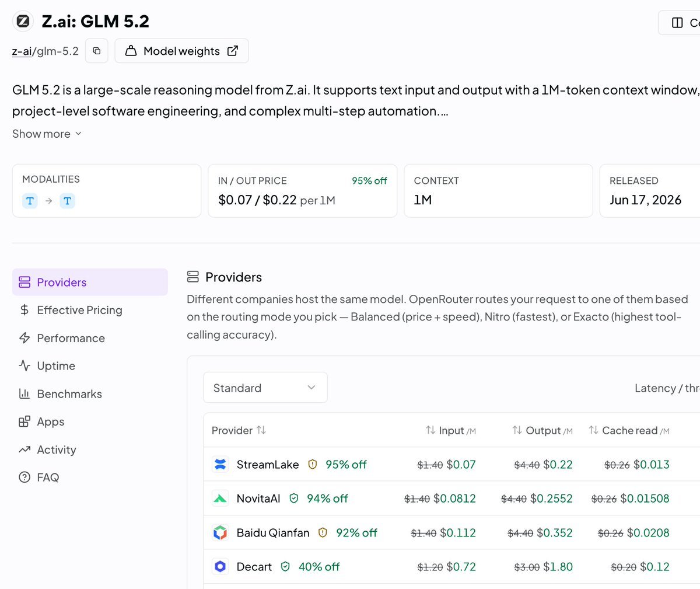Expand description with Show more
The width and height of the screenshot is (700, 589).
(x=47, y=134)
